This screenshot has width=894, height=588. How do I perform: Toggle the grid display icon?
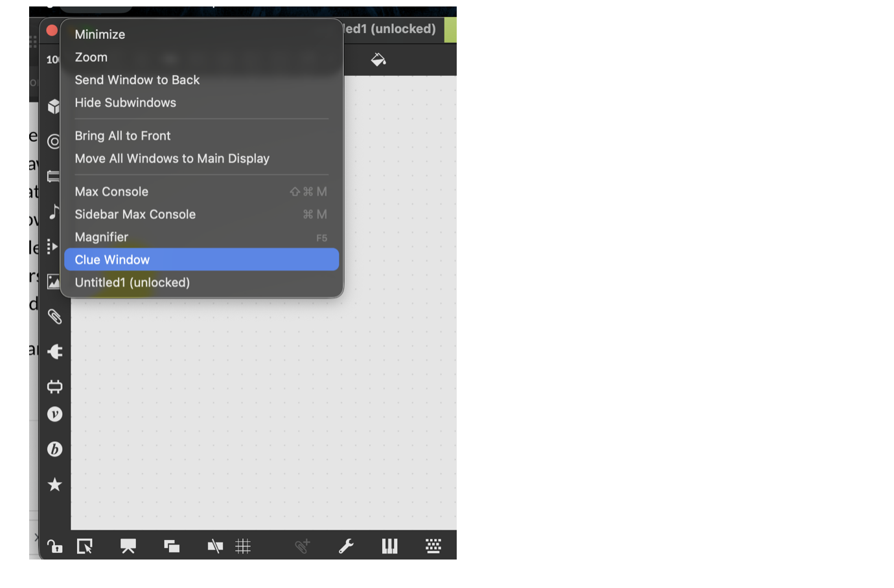pos(243,547)
